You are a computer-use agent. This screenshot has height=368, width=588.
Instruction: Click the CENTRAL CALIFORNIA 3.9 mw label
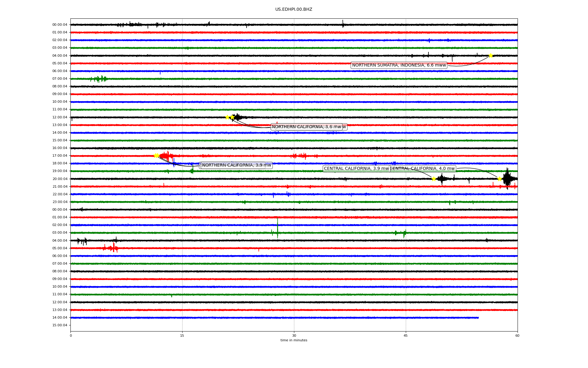[356, 168]
